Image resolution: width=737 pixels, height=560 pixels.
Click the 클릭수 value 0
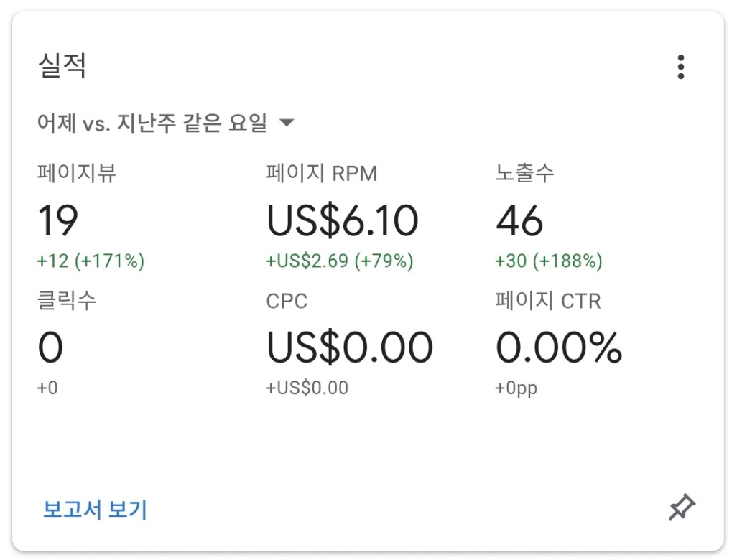coord(50,347)
